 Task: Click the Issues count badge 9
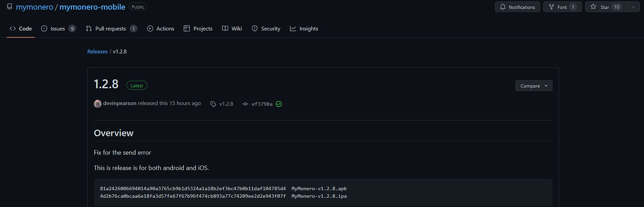[72, 29]
